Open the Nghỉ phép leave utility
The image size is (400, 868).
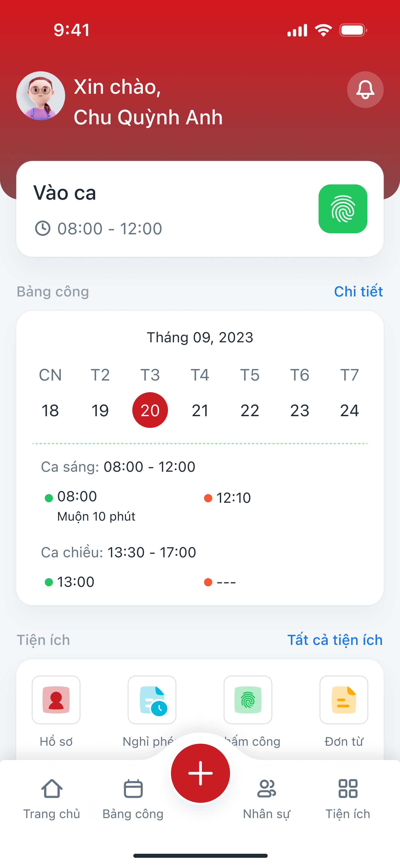(x=152, y=700)
